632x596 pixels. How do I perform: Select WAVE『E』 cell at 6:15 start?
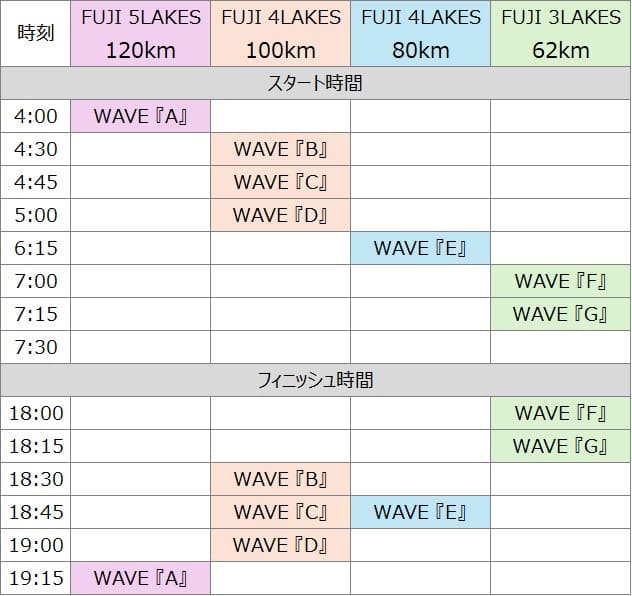click(420, 248)
